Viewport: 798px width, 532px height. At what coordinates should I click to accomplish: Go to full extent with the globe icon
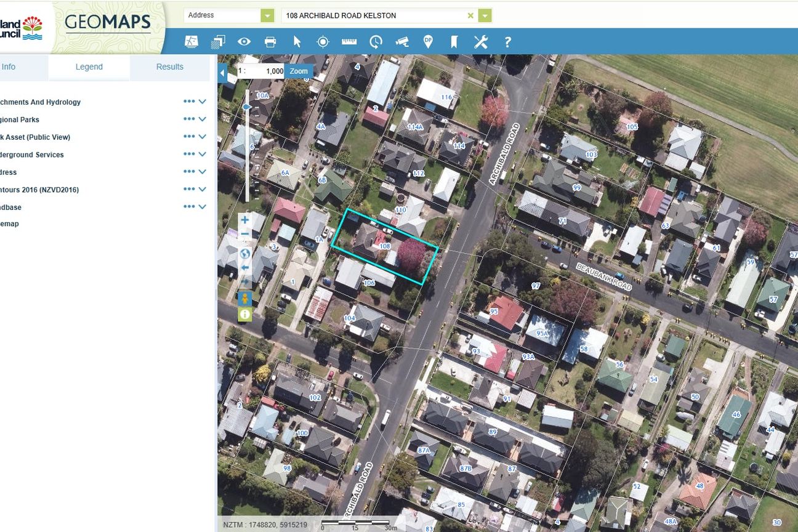tap(245, 253)
